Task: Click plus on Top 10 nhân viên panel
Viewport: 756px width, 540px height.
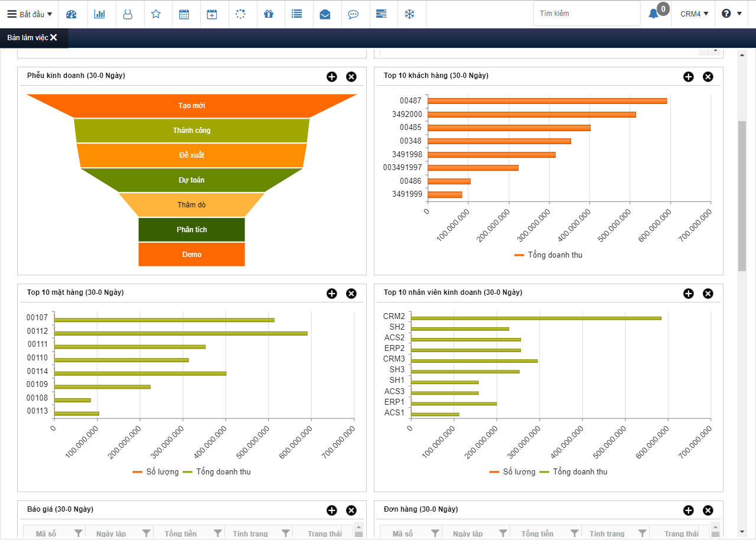Action: 689,294
